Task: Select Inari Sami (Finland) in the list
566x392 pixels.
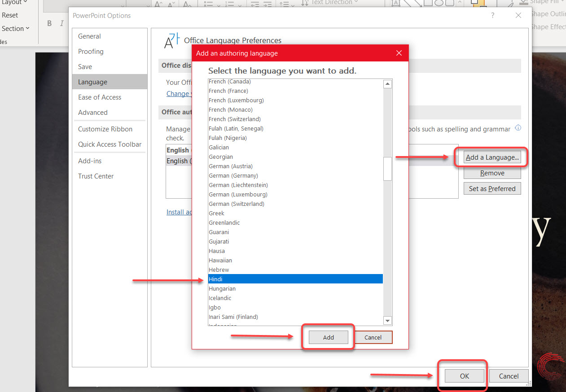Action: (x=295, y=317)
